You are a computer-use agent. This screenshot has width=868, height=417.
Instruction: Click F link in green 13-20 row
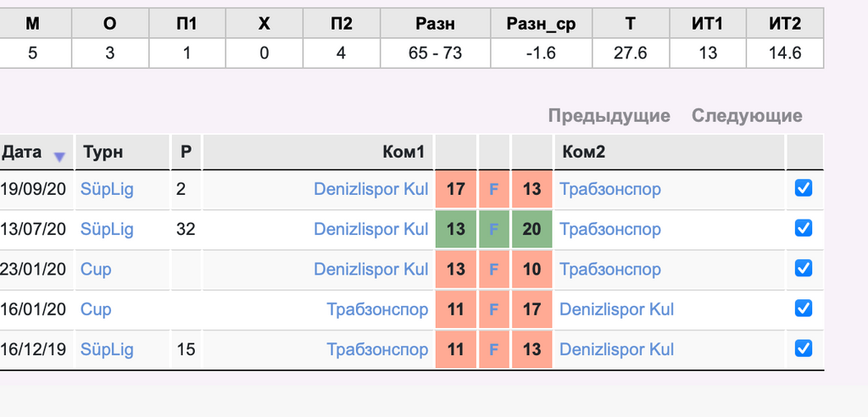pyautogui.click(x=494, y=230)
